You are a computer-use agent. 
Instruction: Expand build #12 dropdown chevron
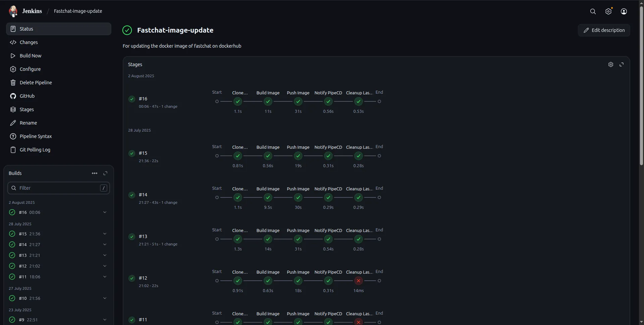point(105,266)
